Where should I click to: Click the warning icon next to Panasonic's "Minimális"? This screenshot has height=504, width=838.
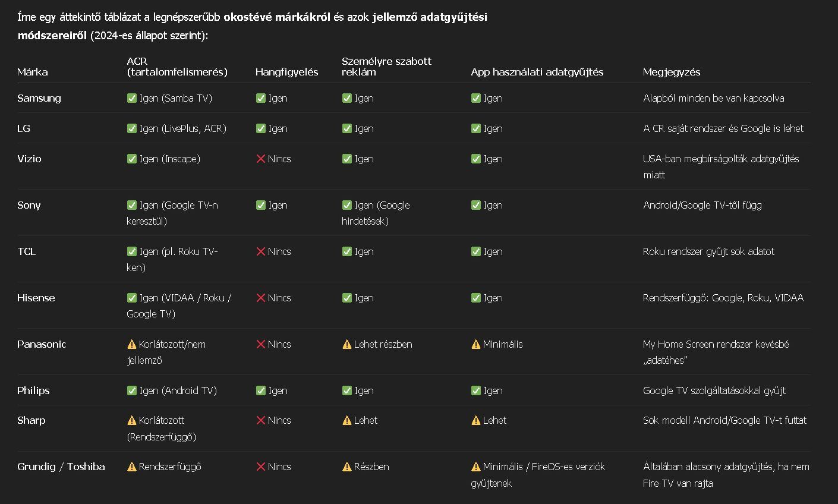click(476, 344)
